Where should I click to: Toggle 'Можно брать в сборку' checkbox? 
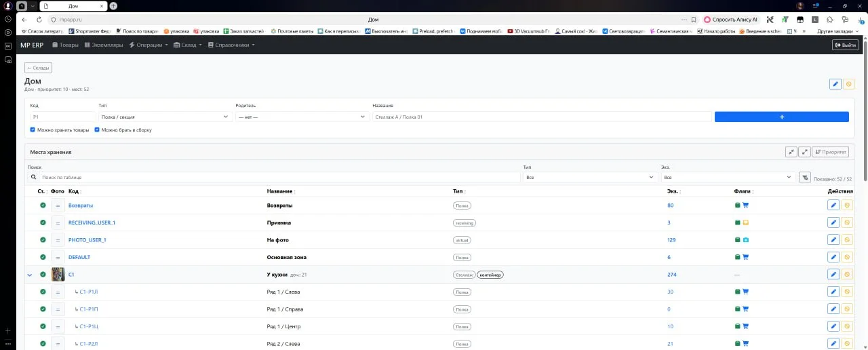click(98, 130)
